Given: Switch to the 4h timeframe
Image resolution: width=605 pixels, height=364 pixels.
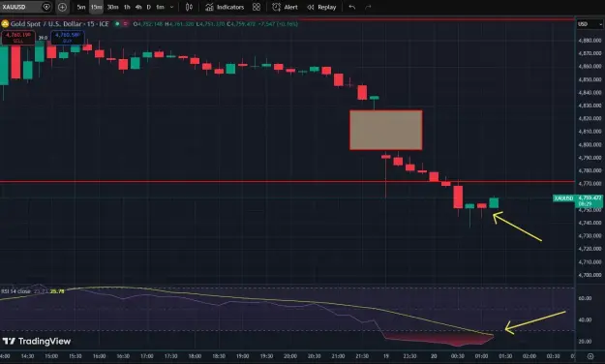Looking at the screenshot, I should (138, 7).
